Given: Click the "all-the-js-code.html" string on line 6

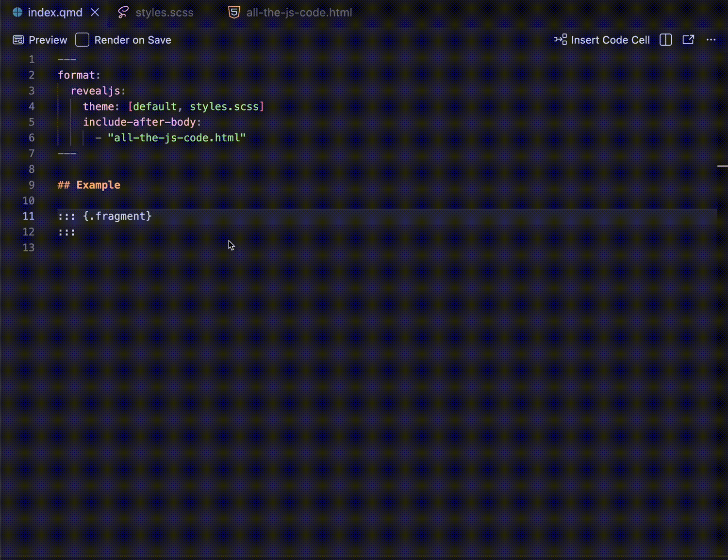Looking at the screenshot, I should pyautogui.click(x=177, y=138).
